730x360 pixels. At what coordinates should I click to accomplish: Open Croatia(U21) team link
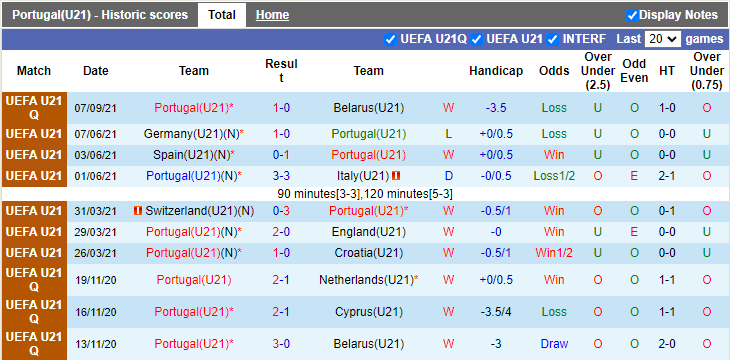coord(368,253)
